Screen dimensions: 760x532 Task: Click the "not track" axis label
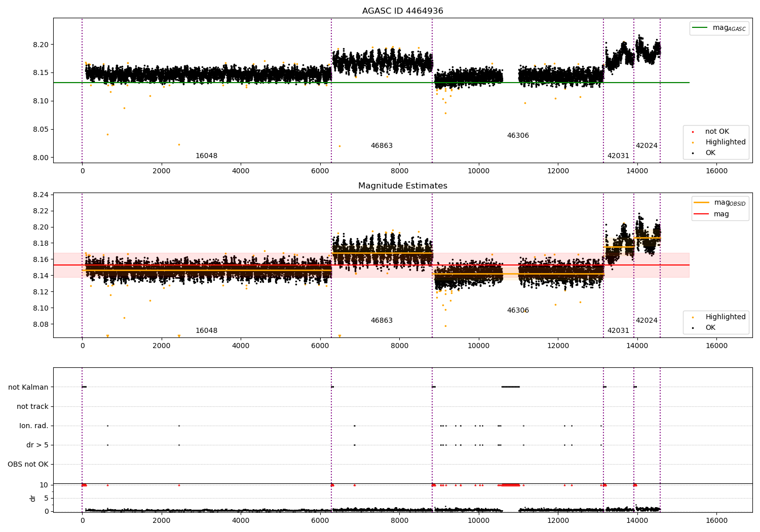pyautogui.click(x=32, y=406)
